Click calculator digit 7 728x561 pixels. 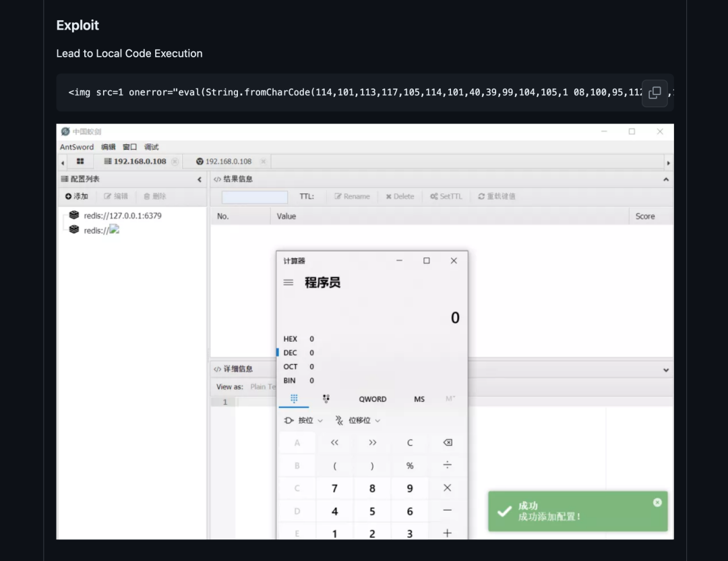pos(335,489)
